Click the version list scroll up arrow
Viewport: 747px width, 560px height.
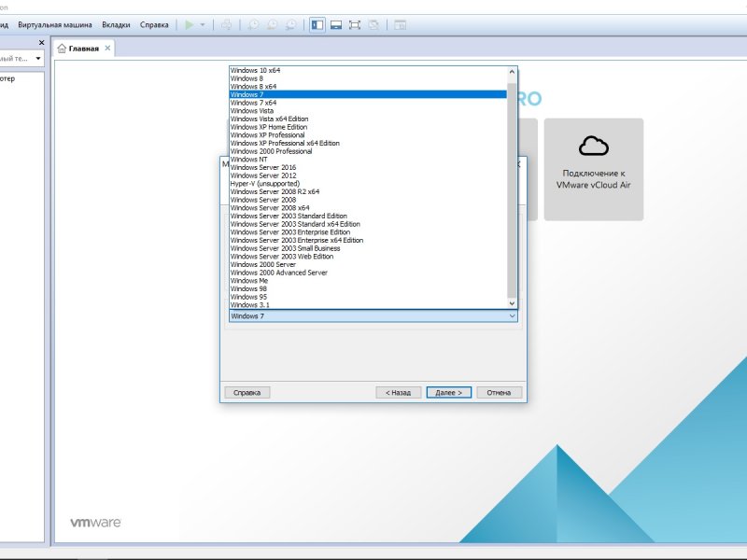click(x=512, y=72)
